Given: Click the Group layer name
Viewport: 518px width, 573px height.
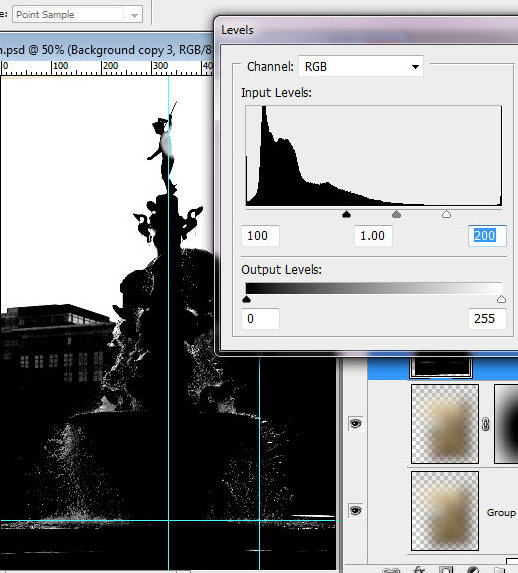Looking at the screenshot, I should pyautogui.click(x=501, y=513).
